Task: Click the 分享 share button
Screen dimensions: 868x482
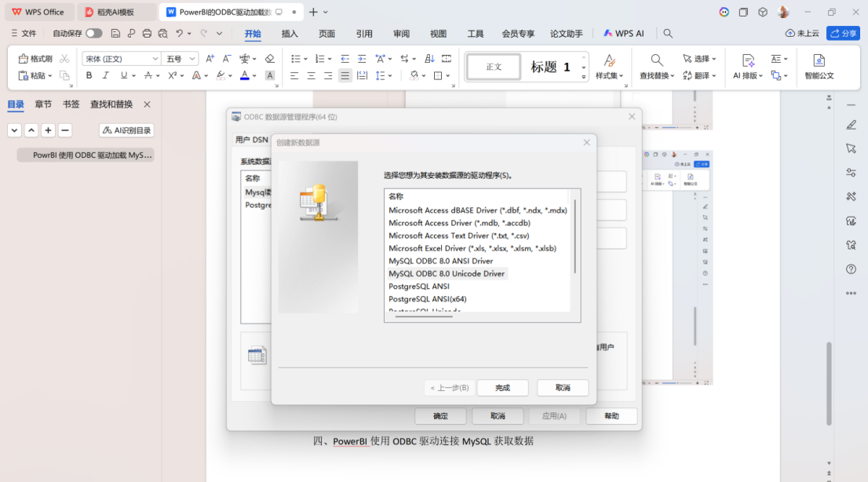Action: coord(843,33)
